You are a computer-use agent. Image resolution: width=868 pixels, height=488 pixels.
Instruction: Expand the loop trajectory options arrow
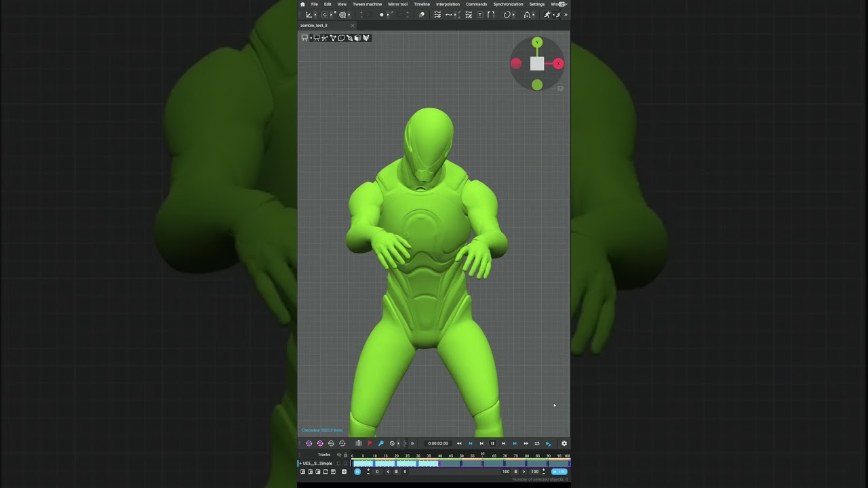[x=513, y=15]
